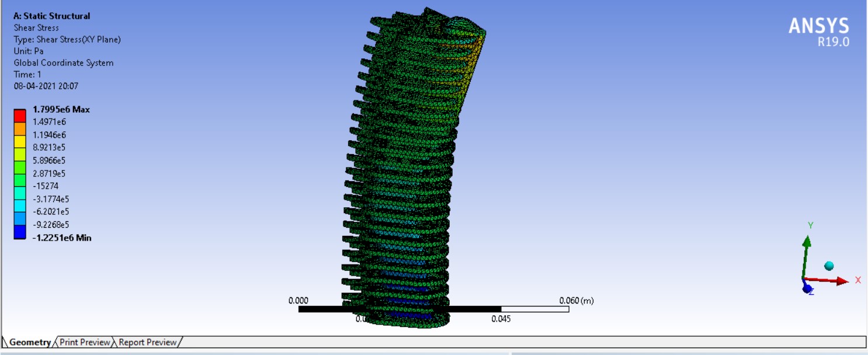
Task: Click the Type: Shear Stress(XY Plane) text
Action: point(67,40)
